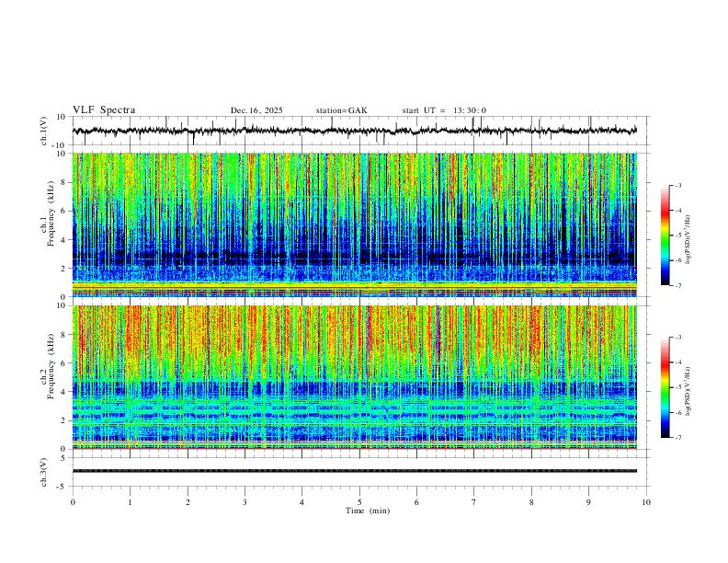Click the "-3" value on upper colorbar
This screenshot has width=728, height=563.
pyautogui.click(x=677, y=185)
